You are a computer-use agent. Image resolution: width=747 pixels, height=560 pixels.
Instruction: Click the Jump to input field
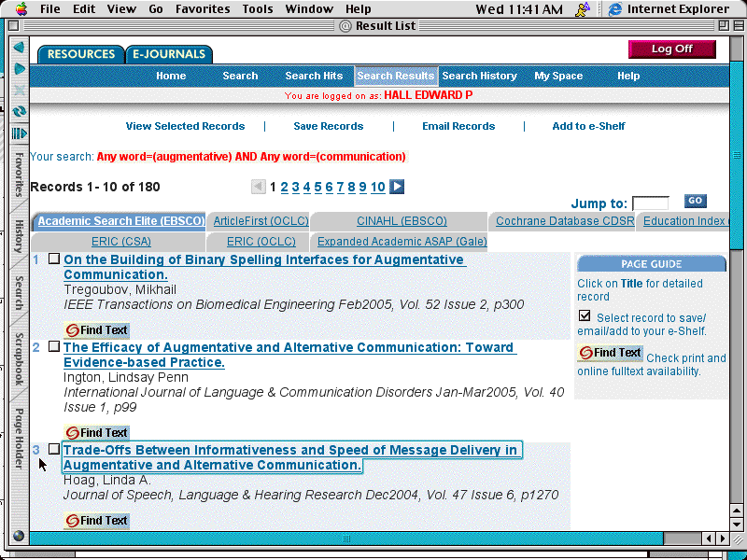click(x=650, y=203)
